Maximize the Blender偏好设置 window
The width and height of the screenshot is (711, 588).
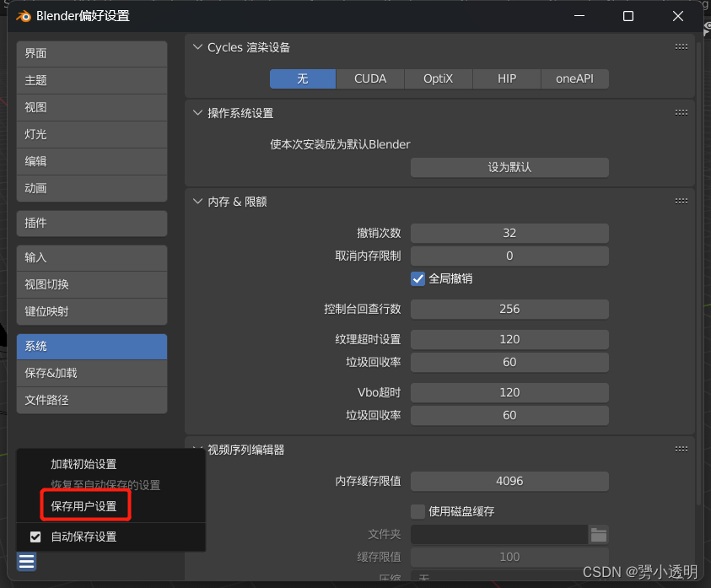[628, 16]
